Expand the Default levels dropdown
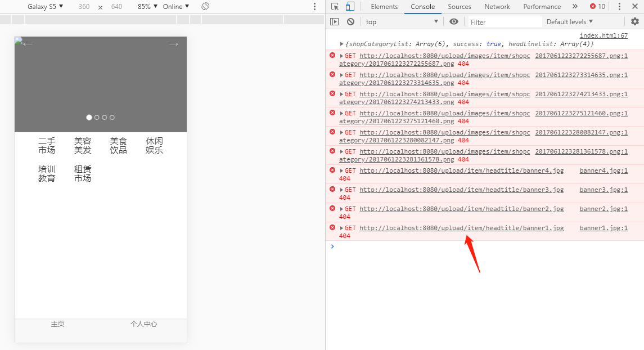Screen dimensions: 644x350 569,22
